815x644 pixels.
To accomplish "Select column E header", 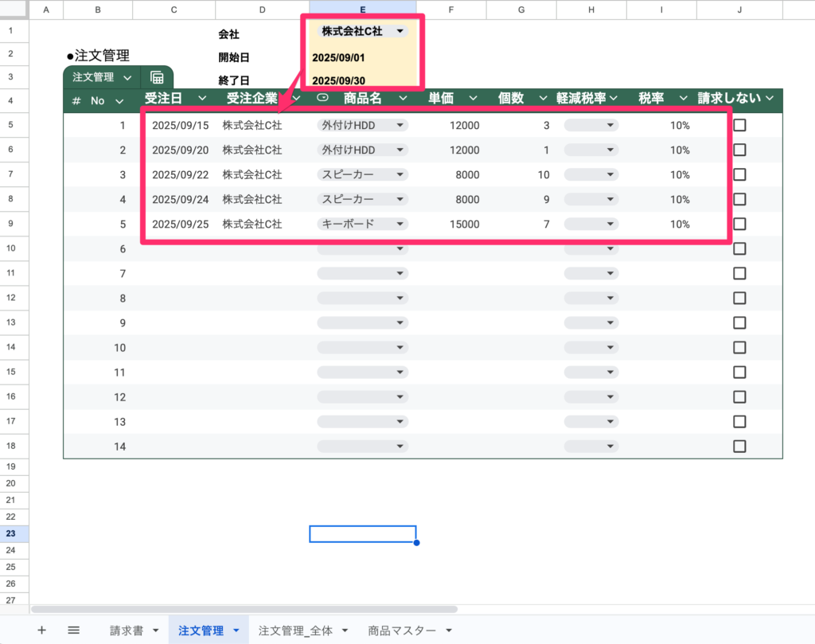I will 362,10.
